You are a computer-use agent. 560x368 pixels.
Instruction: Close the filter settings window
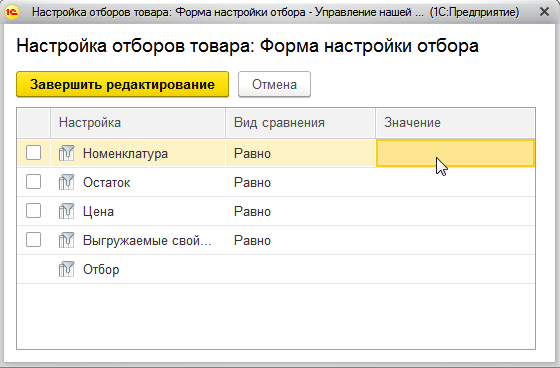click(x=544, y=12)
